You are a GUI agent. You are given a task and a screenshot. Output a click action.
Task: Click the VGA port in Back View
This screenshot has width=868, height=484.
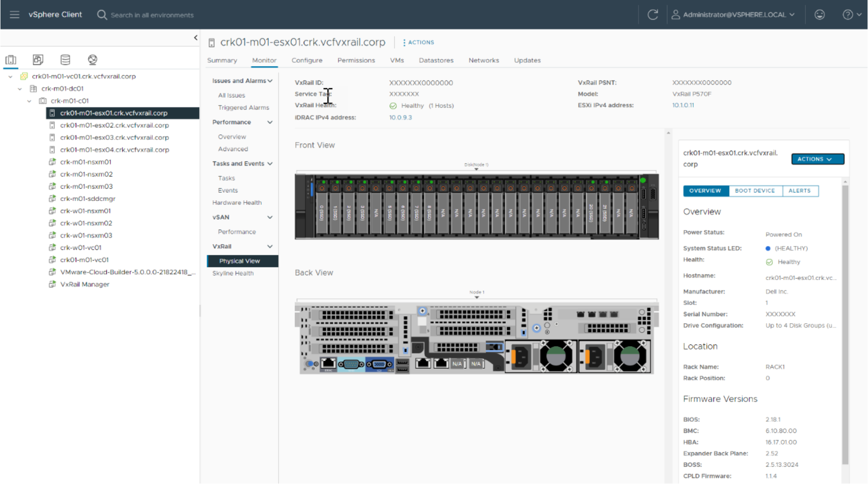click(379, 364)
